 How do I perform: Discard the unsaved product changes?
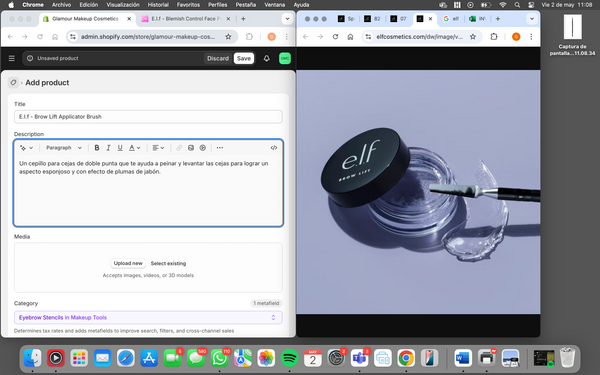click(218, 58)
